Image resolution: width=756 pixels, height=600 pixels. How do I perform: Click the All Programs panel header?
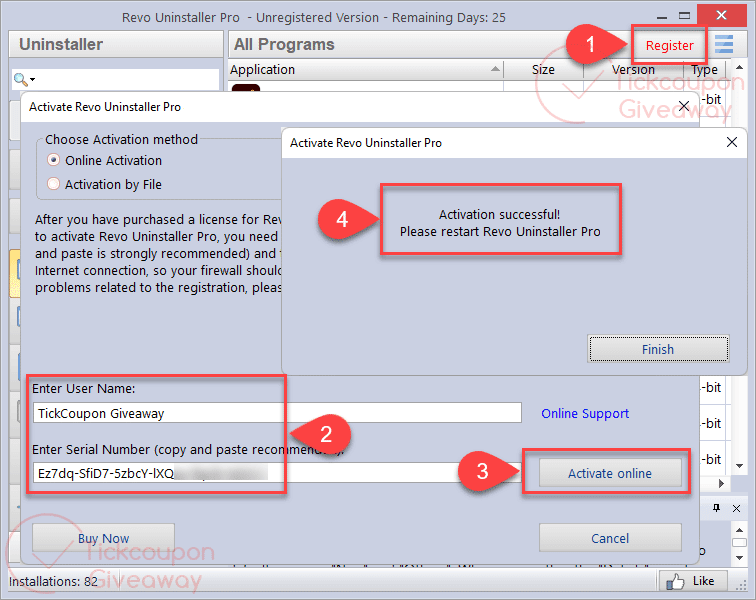pos(284,44)
